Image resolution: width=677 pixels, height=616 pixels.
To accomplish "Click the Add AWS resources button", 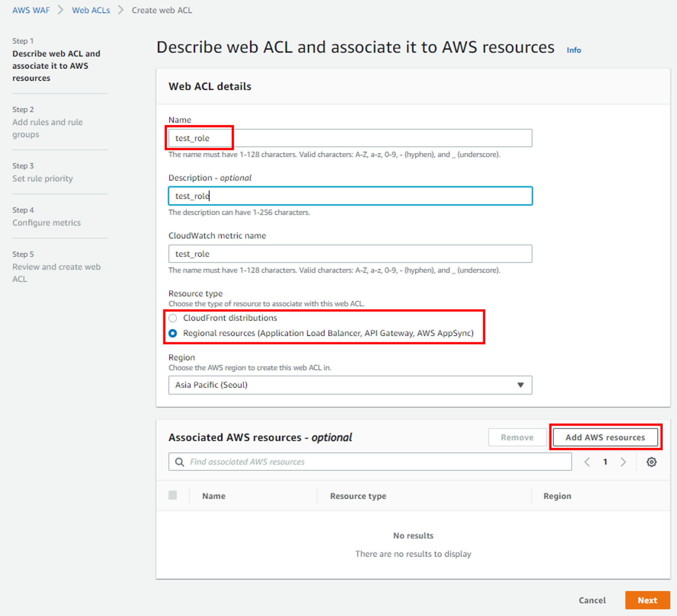I will (605, 437).
